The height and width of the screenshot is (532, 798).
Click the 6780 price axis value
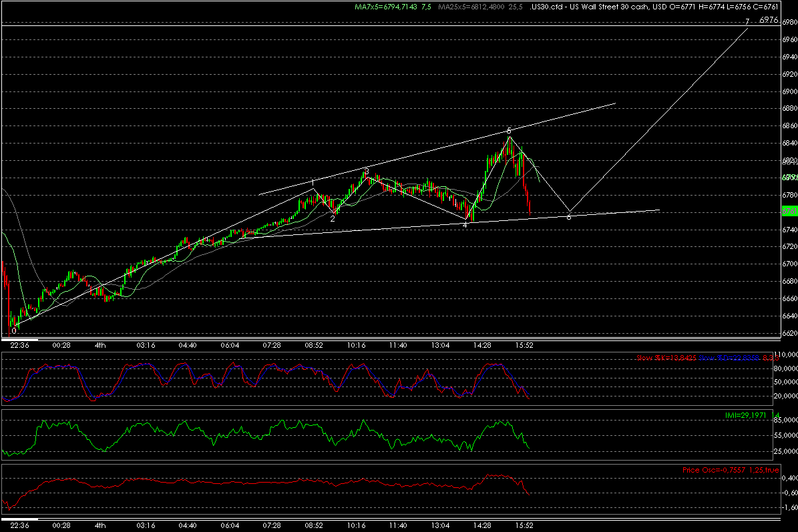pos(790,195)
